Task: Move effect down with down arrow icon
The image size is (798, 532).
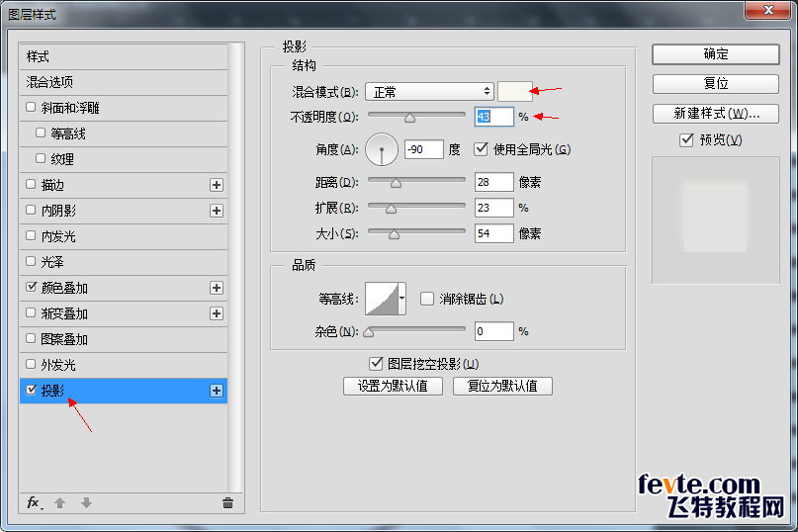Action: [86, 503]
